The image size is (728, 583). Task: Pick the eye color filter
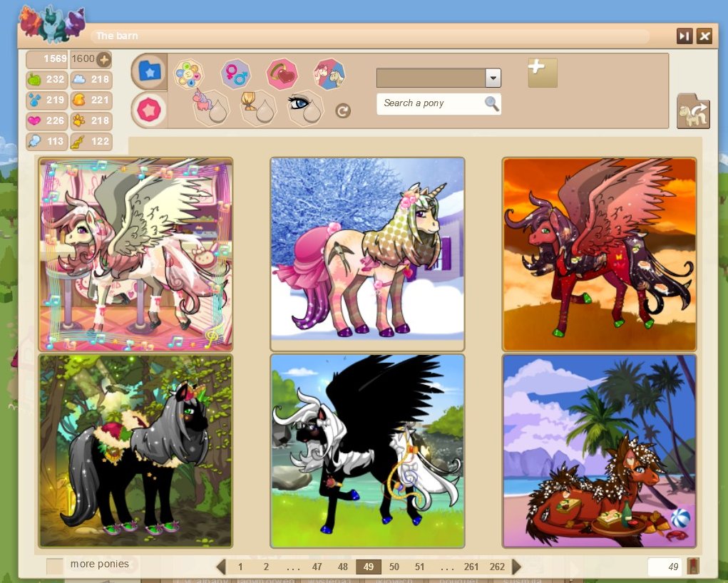[x=305, y=108]
